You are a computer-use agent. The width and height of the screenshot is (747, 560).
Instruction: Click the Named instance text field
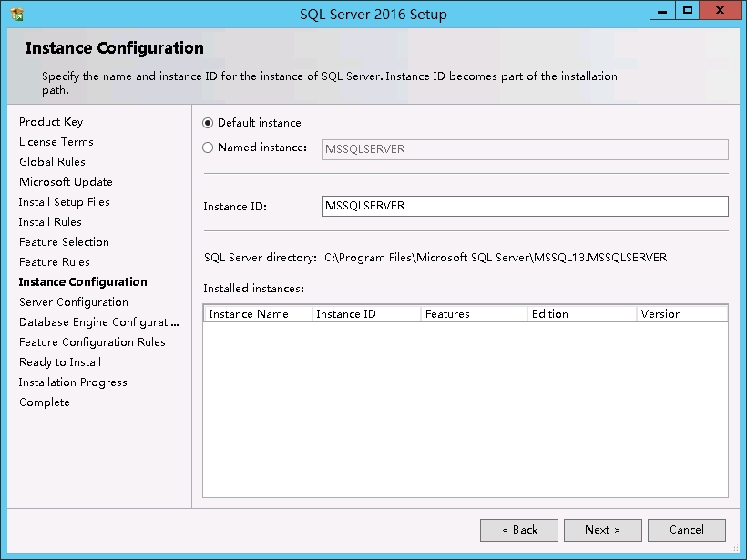[x=525, y=149]
